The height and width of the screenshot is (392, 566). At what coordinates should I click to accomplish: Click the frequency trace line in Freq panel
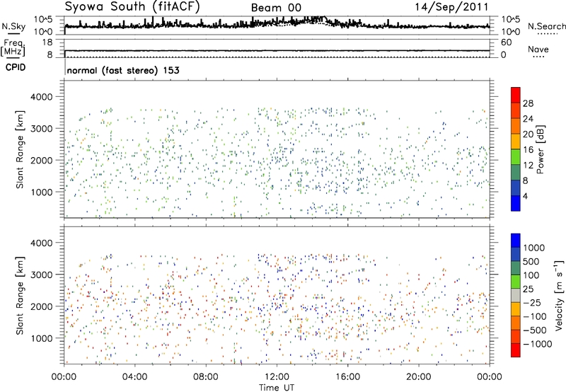point(277,51)
